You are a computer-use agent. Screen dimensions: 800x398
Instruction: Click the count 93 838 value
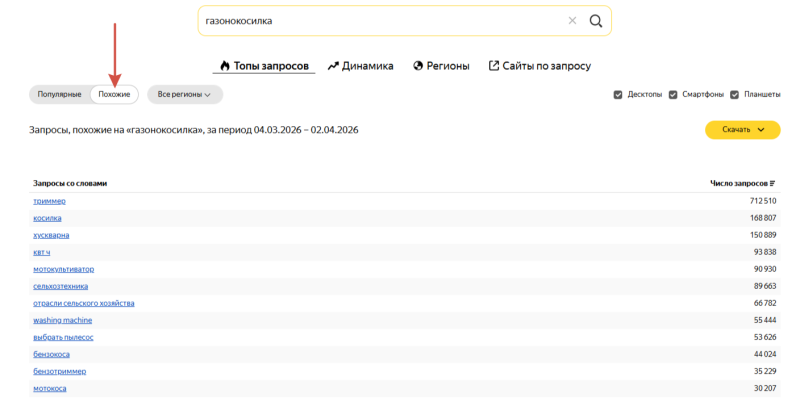tap(765, 252)
